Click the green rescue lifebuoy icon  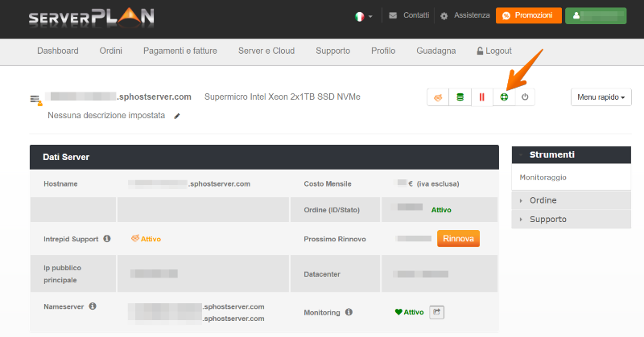pos(504,97)
